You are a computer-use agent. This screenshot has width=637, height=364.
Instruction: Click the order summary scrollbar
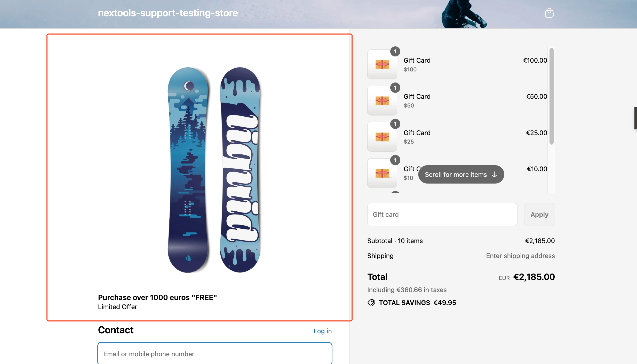tap(551, 96)
